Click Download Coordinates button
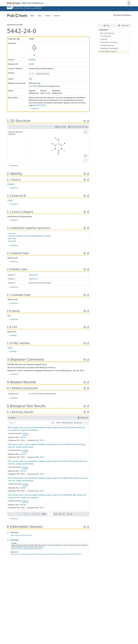Image resolution: width=138 pixels, height=644 pixels. 78,127
